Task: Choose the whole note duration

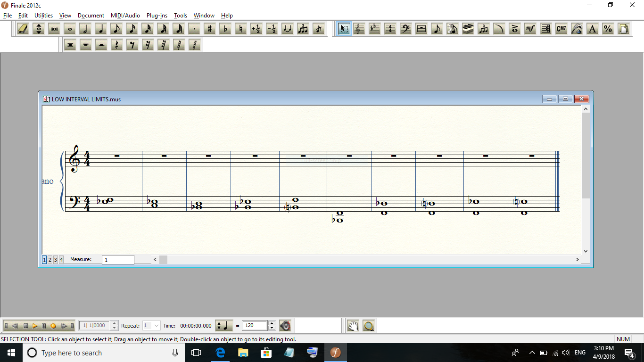Action: (x=70, y=29)
